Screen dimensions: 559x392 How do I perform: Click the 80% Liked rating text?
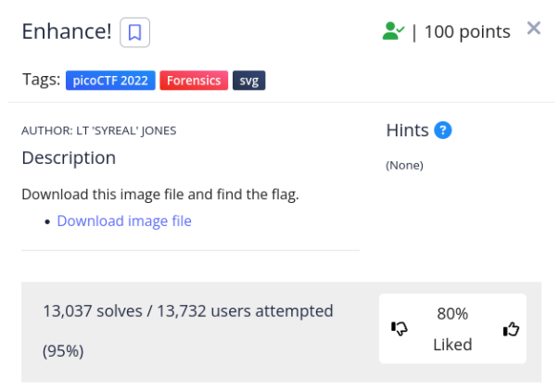452,329
